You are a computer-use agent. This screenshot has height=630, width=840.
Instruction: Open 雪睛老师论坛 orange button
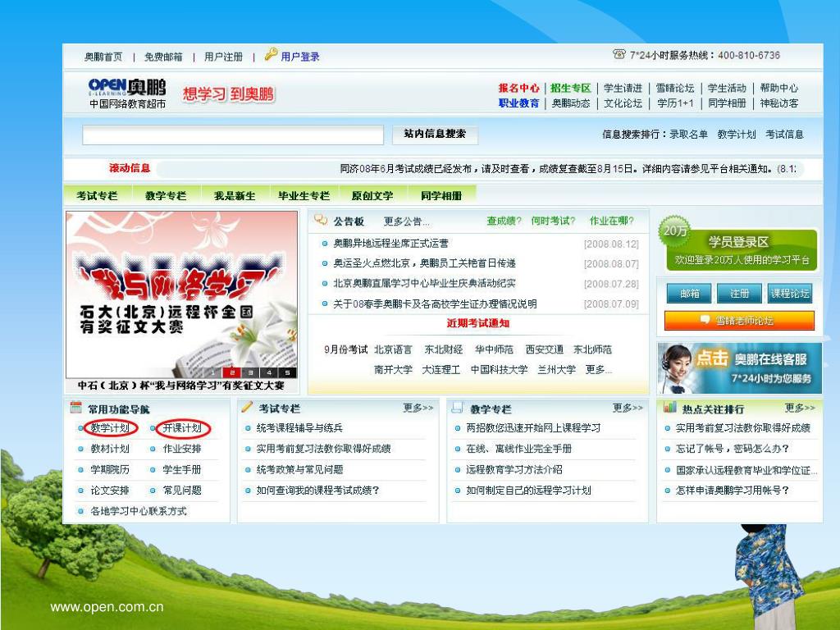(739, 321)
